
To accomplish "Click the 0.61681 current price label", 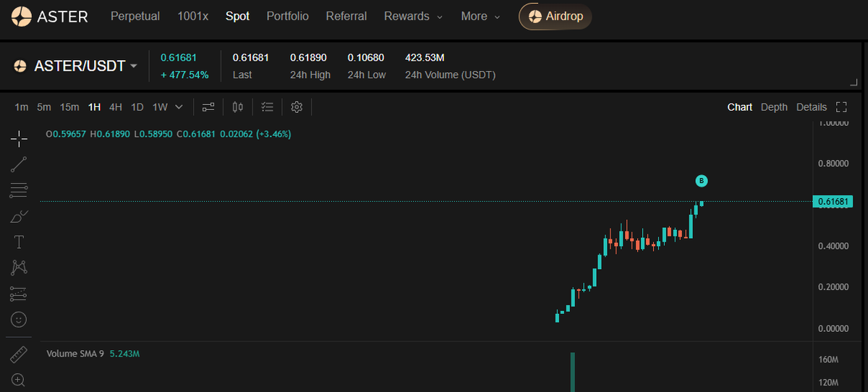I will pos(833,202).
